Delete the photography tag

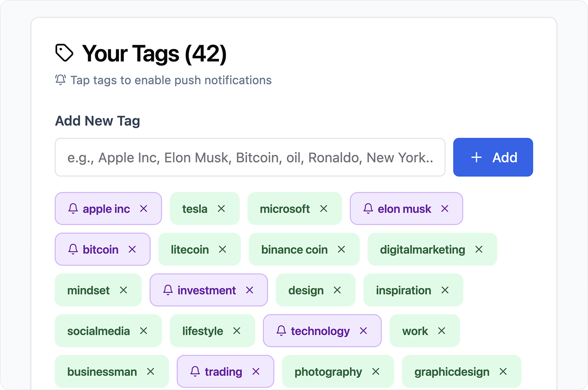[376, 372]
